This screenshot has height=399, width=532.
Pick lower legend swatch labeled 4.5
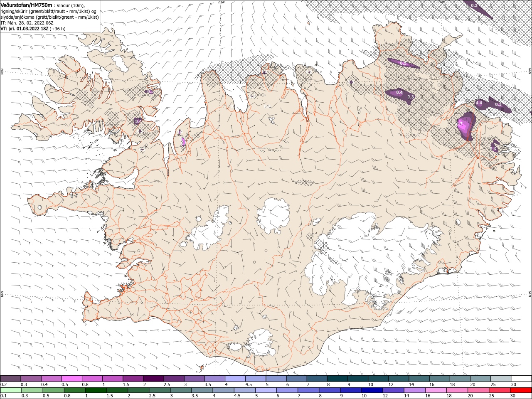click(x=244, y=390)
